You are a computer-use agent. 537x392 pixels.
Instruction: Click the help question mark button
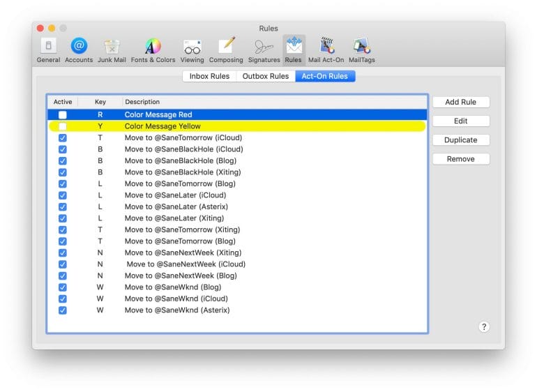484,326
